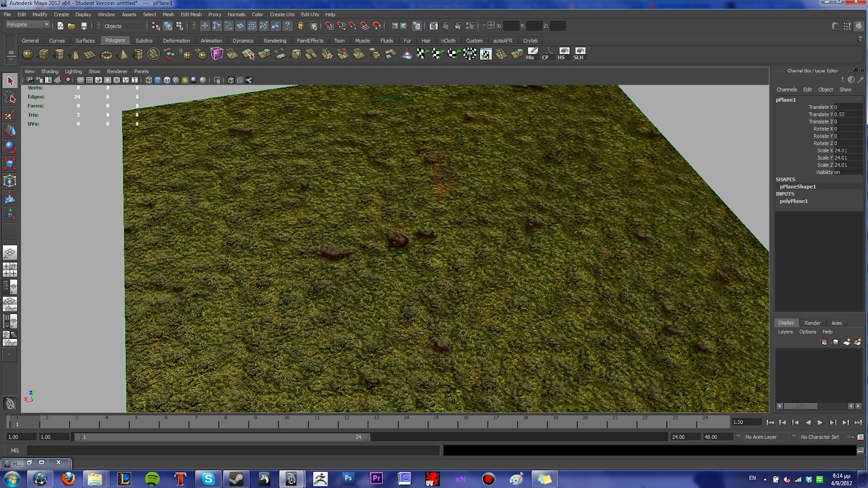Create a polygon cone from the shelf
Image resolution: width=868 pixels, height=488 pixels.
coord(74,54)
